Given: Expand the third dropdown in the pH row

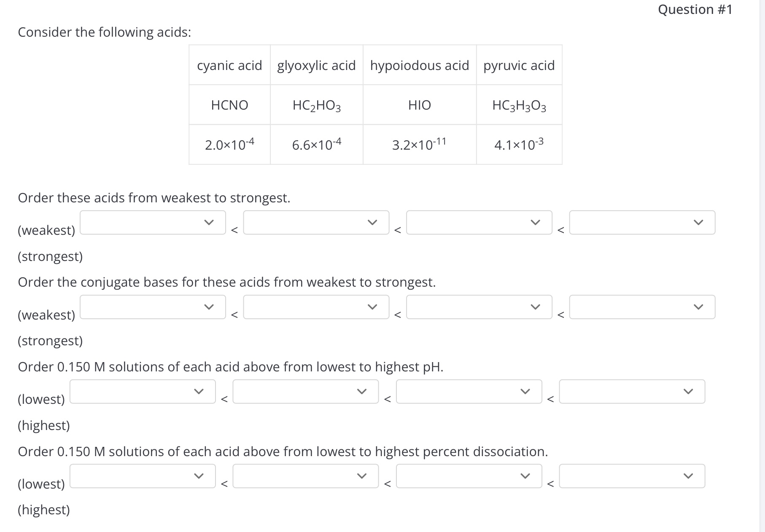Looking at the screenshot, I should click(x=468, y=392).
